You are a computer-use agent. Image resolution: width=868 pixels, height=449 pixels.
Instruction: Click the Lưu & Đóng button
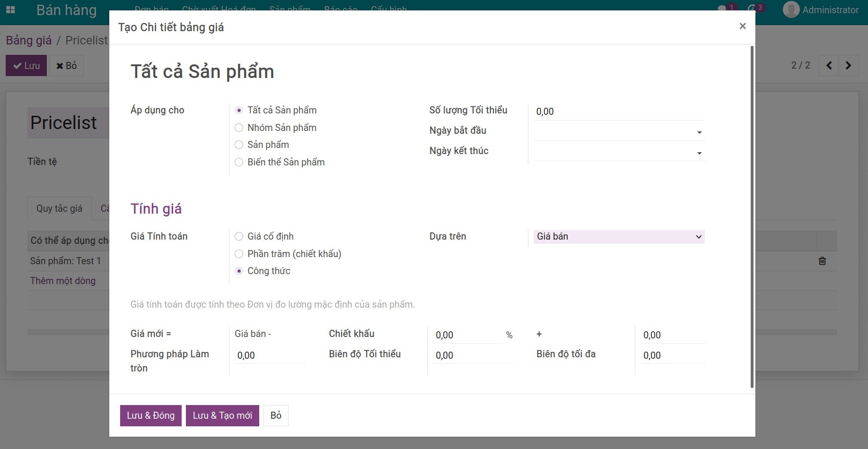[x=150, y=415]
